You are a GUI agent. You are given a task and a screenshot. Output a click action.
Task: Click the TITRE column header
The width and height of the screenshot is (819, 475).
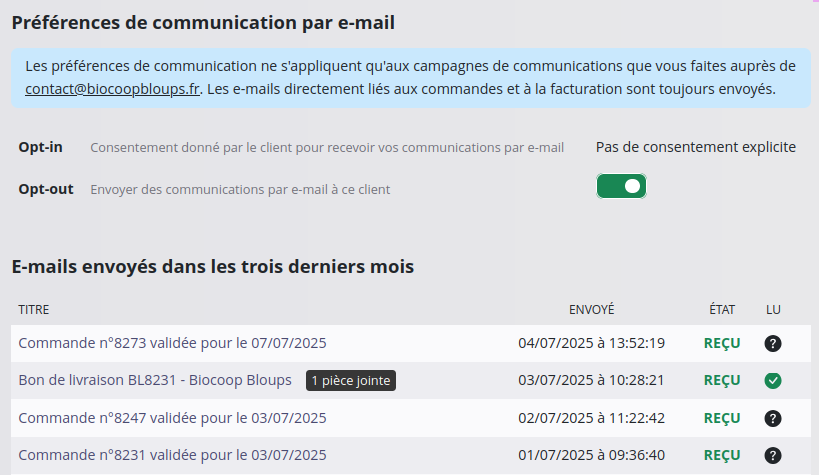pos(34,310)
